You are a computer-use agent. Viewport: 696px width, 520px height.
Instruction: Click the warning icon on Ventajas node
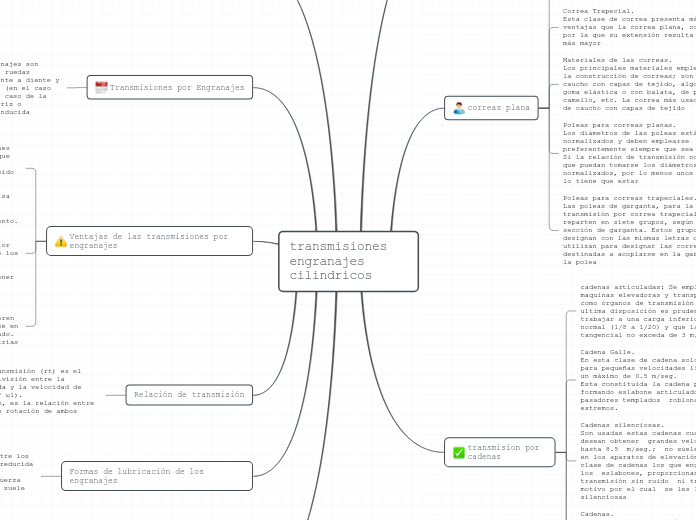click(61, 241)
